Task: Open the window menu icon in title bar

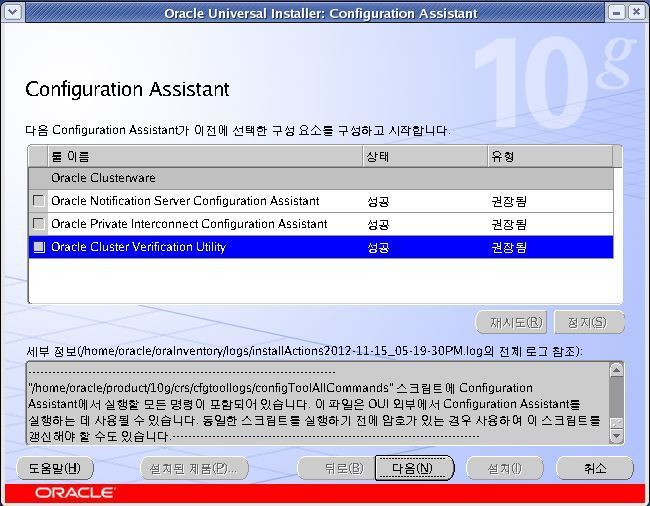Action: (12, 12)
